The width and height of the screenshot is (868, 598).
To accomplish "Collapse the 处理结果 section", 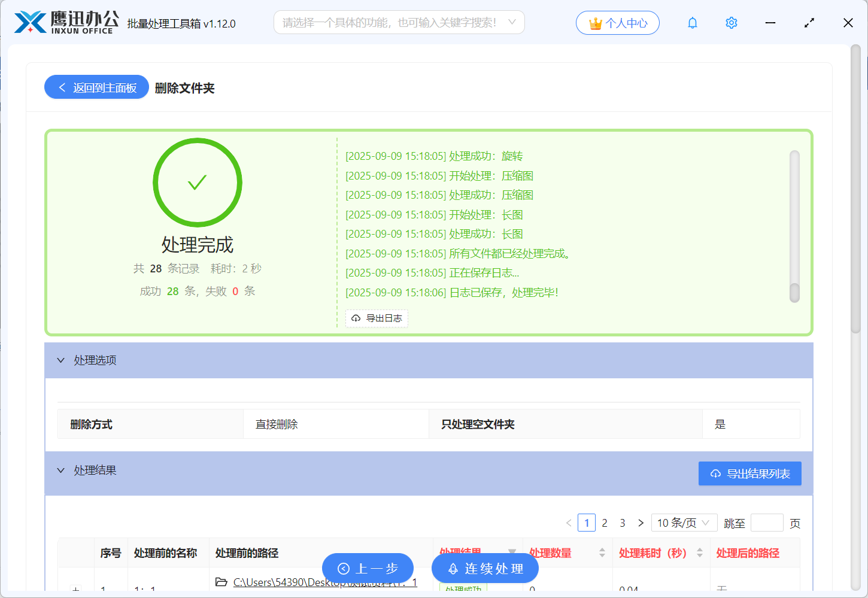I will 61,470.
